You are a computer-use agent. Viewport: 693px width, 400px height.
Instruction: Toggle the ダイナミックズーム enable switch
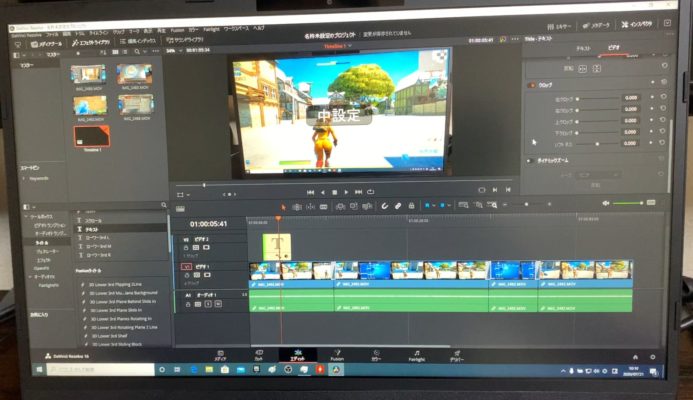tap(530, 161)
